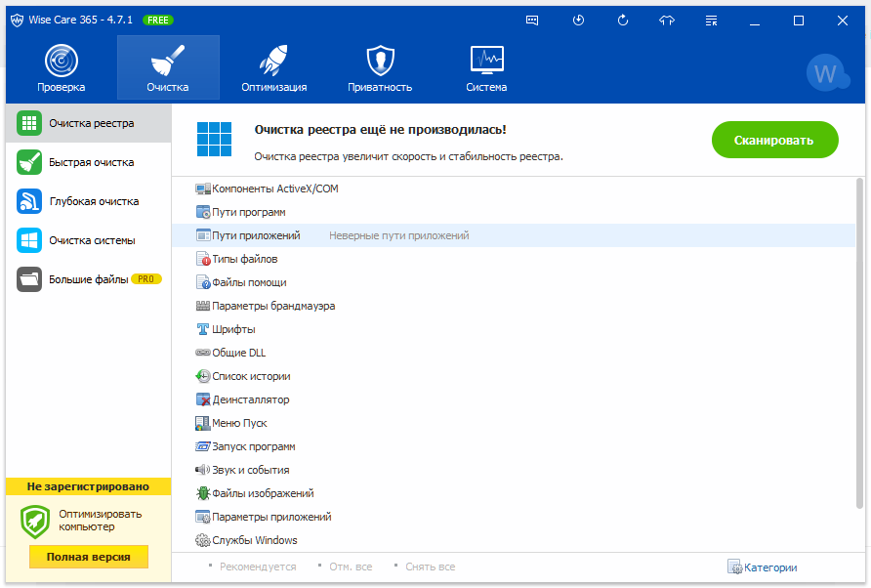Open the Система monitor icon
Viewport: 871px width, 588px height.
[x=486, y=62]
